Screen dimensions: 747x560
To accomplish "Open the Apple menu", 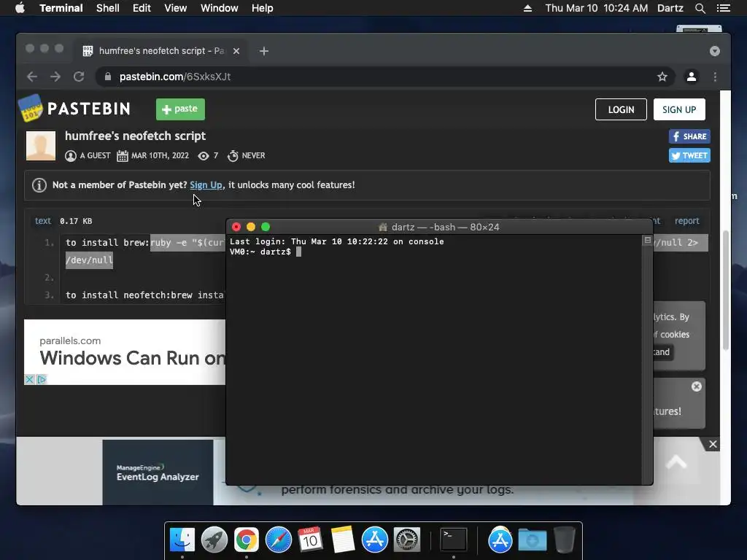I will coord(20,8).
